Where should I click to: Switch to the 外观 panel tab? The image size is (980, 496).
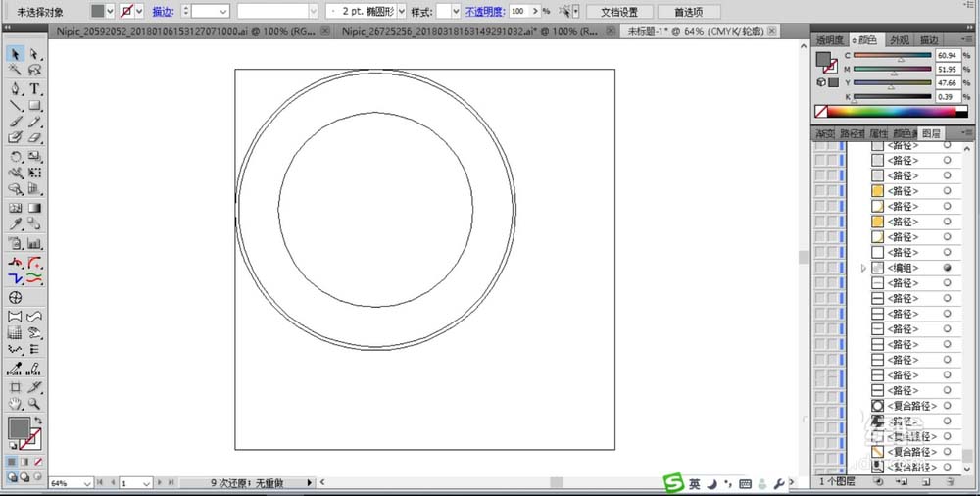(x=900, y=40)
